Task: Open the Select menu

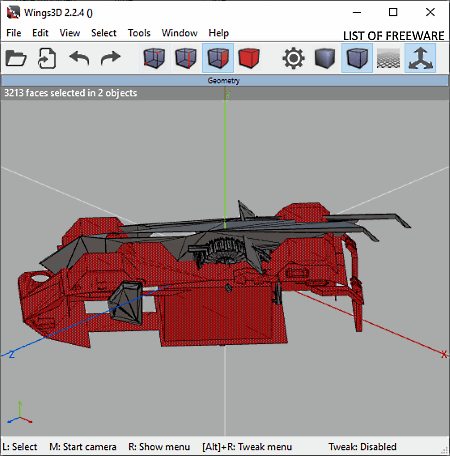Action: (104, 33)
